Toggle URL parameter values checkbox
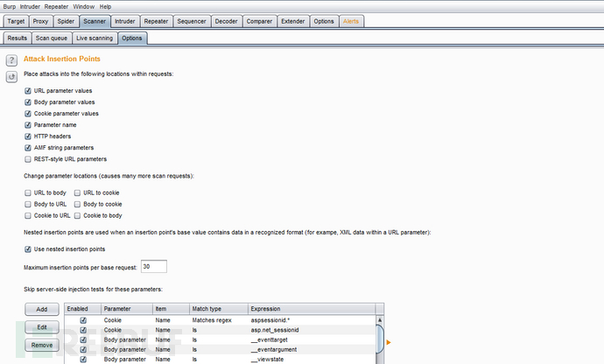The image size is (604, 364). pyautogui.click(x=28, y=91)
